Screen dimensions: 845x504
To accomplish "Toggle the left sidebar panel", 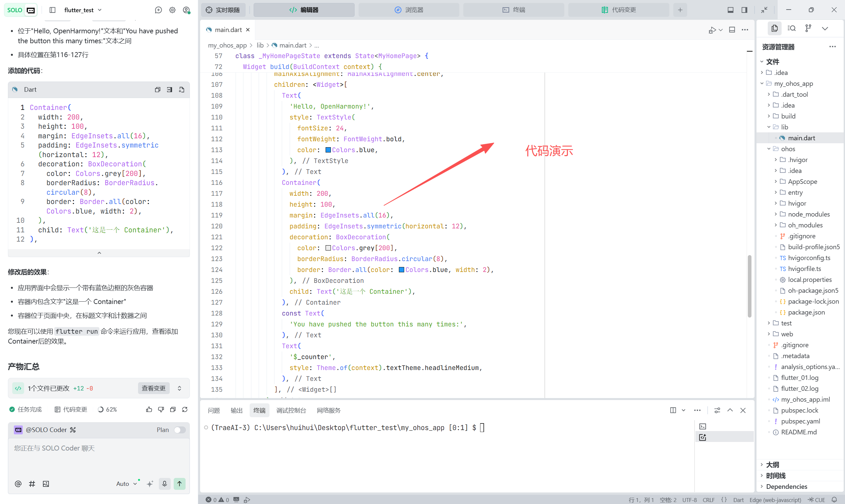I will pyautogui.click(x=52, y=10).
